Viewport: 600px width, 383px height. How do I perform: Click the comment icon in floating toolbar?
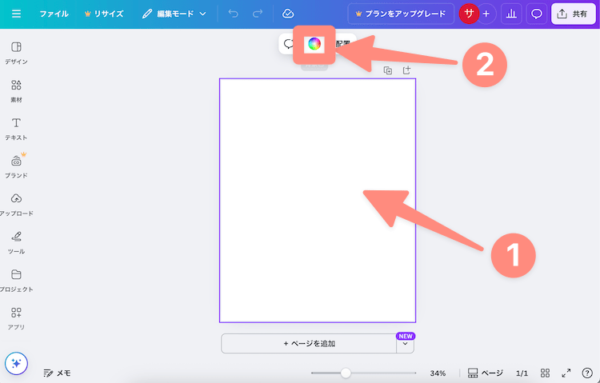coord(289,44)
